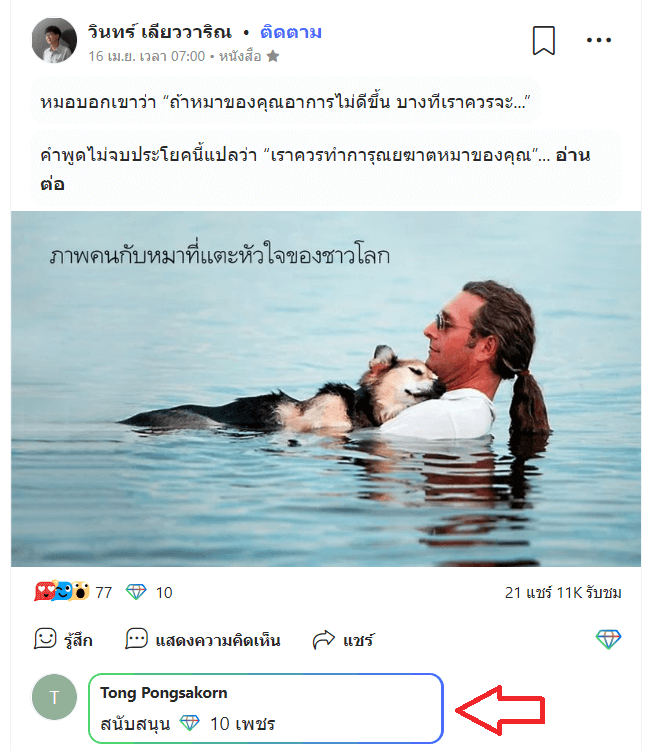649x751 pixels.
Task: View the 21 แชร์ shares count
Action: click(x=528, y=592)
